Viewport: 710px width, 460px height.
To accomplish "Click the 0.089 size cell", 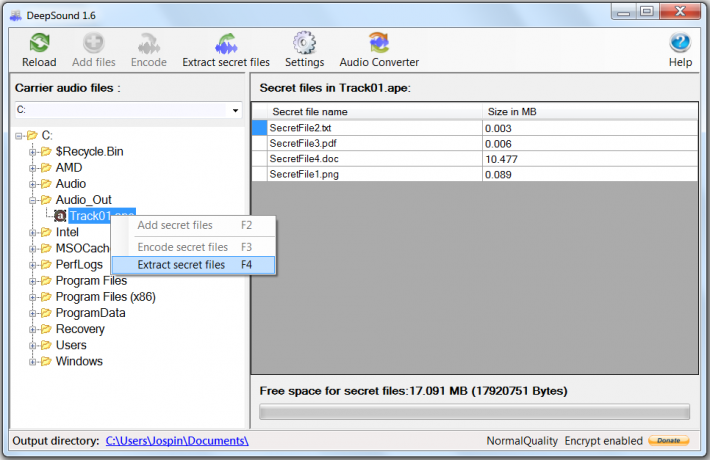I will pos(590,174).
